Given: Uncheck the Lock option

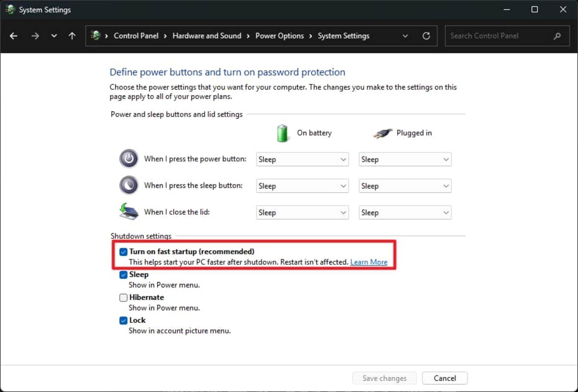Looking at the screenshot, I should [x=123, y=320].
